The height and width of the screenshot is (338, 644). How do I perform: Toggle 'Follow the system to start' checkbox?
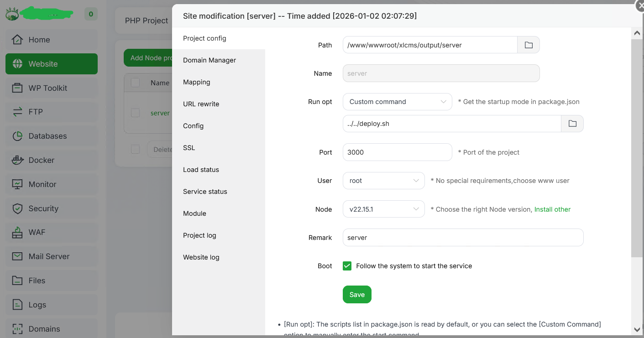point(347,266)
